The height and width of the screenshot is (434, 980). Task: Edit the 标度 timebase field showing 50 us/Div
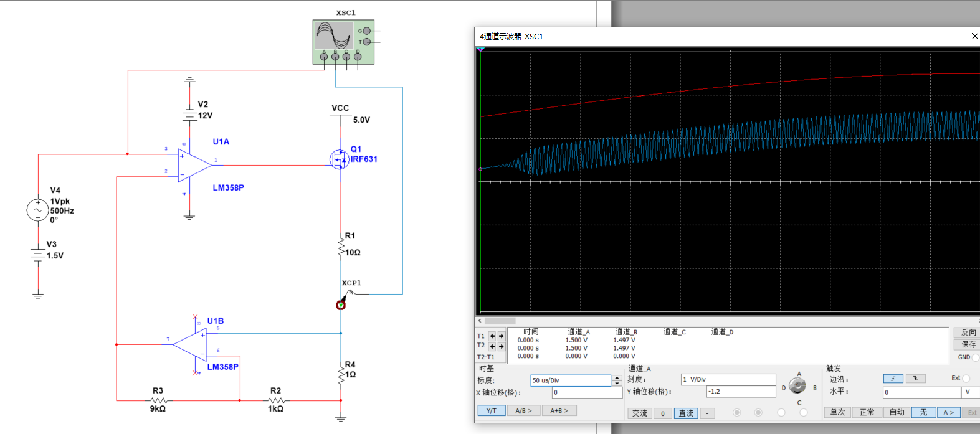pyautogui.click(x=571, y=380)
